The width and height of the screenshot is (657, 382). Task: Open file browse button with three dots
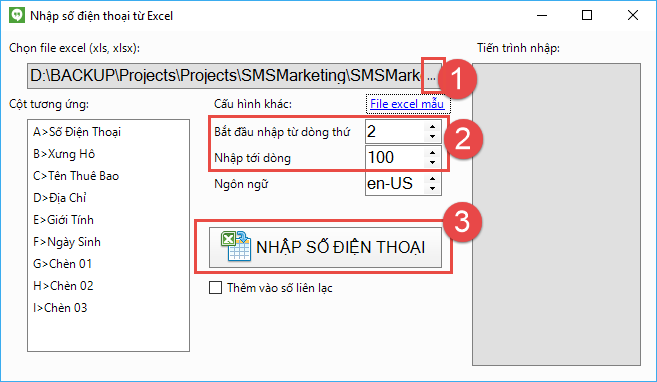point(432,76)
